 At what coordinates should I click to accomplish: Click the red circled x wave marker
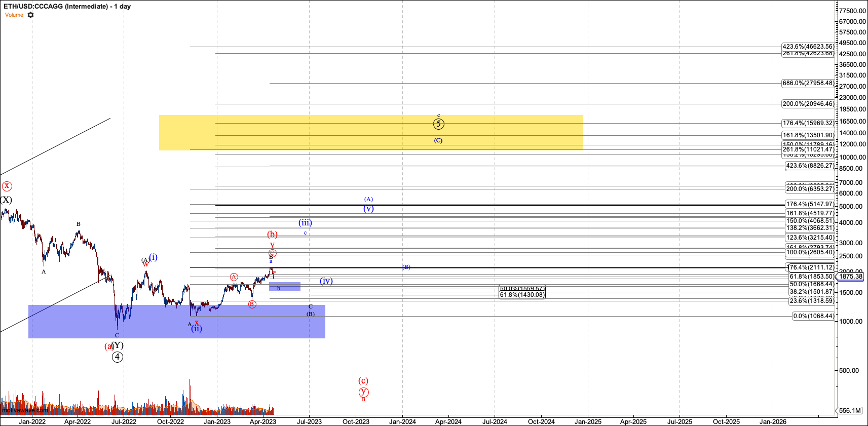7,186
